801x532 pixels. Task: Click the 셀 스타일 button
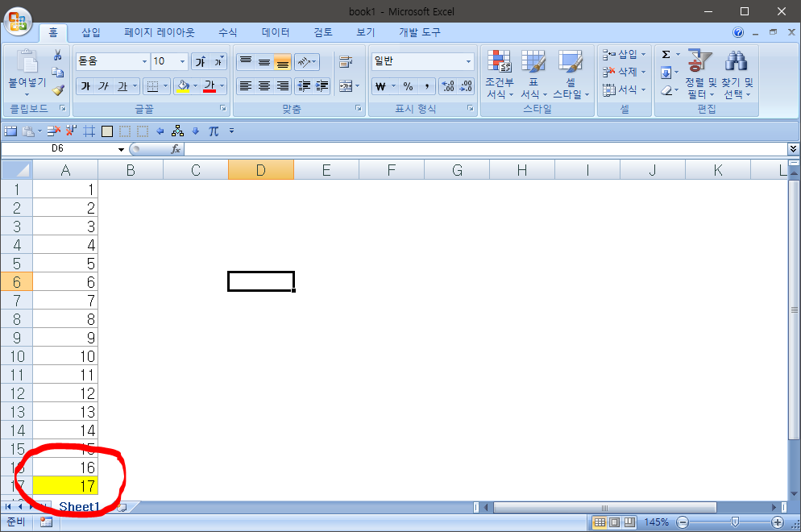pyautogui.click(x=571, y=75)
